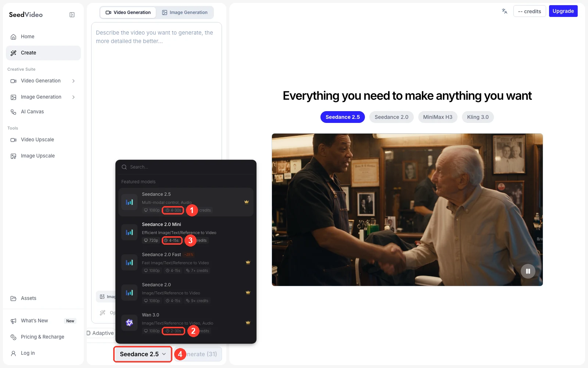Screen dimensions: 588x368
Task: Go to Create in the sidebar
Action: [x=43, y=53]
